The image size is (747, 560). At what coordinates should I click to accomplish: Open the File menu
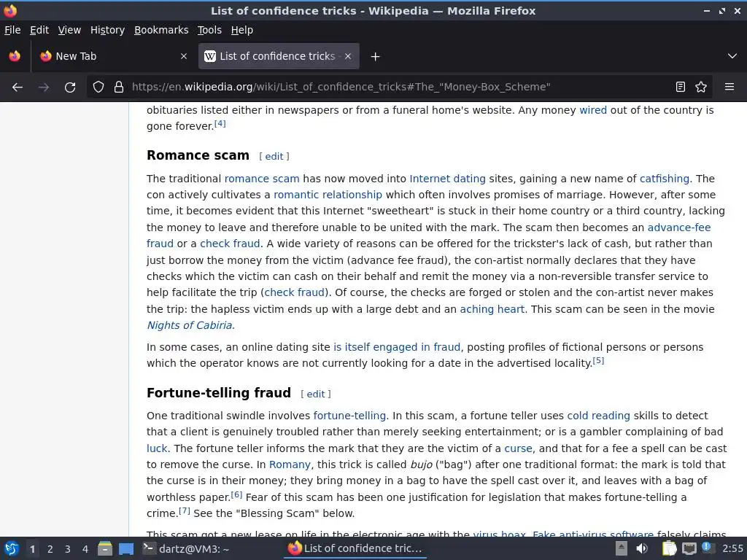click(x=12, y=30)
